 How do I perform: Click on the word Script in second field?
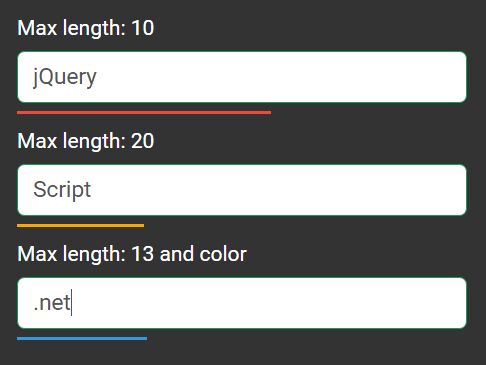pyautogui.click(x=62, y=190)
